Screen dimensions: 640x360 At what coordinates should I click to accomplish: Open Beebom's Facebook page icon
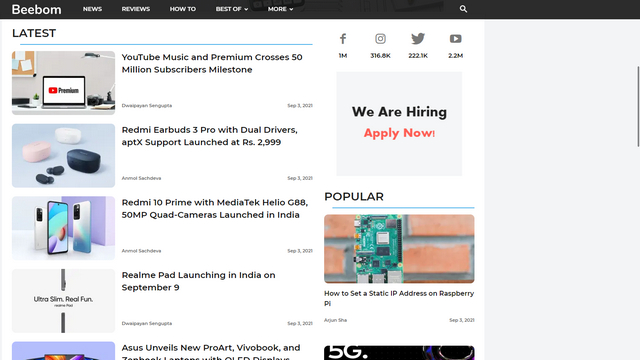click(x=343, y=39)
